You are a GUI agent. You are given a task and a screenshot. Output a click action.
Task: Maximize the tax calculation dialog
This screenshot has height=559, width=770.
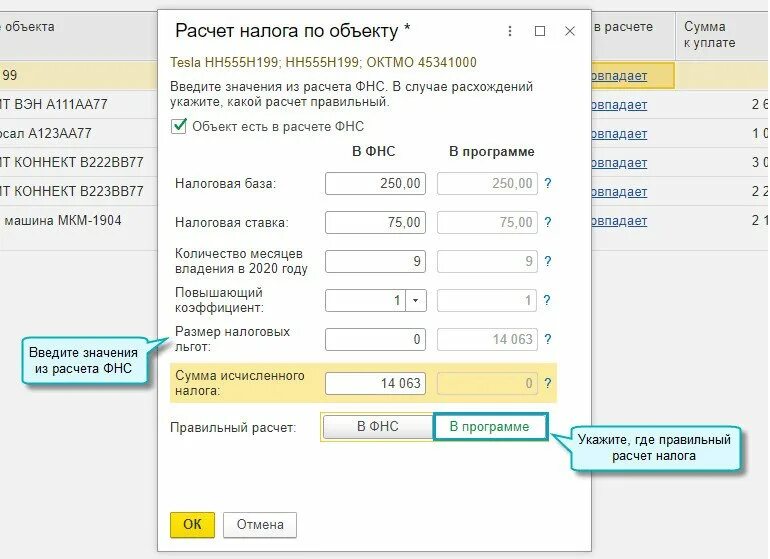click(x=540, y=31)
